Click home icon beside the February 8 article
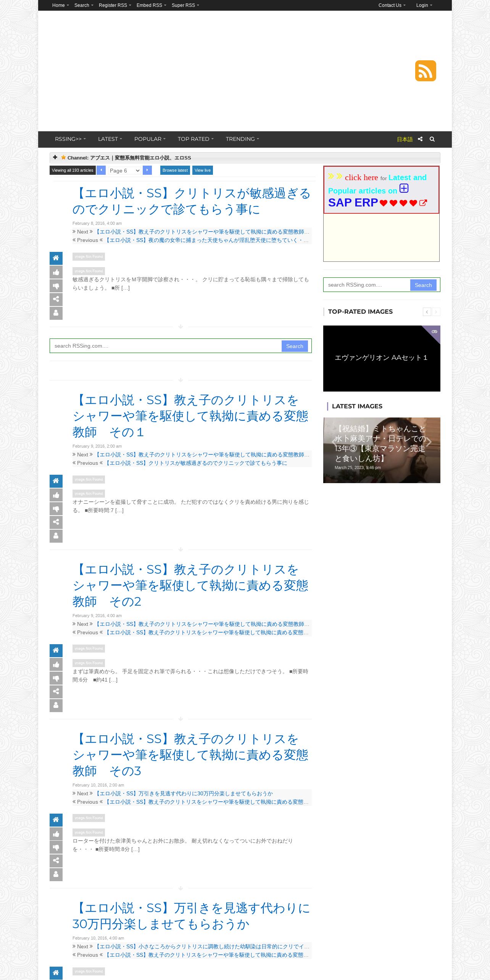The image size is (490, 980). pos(56,258)
